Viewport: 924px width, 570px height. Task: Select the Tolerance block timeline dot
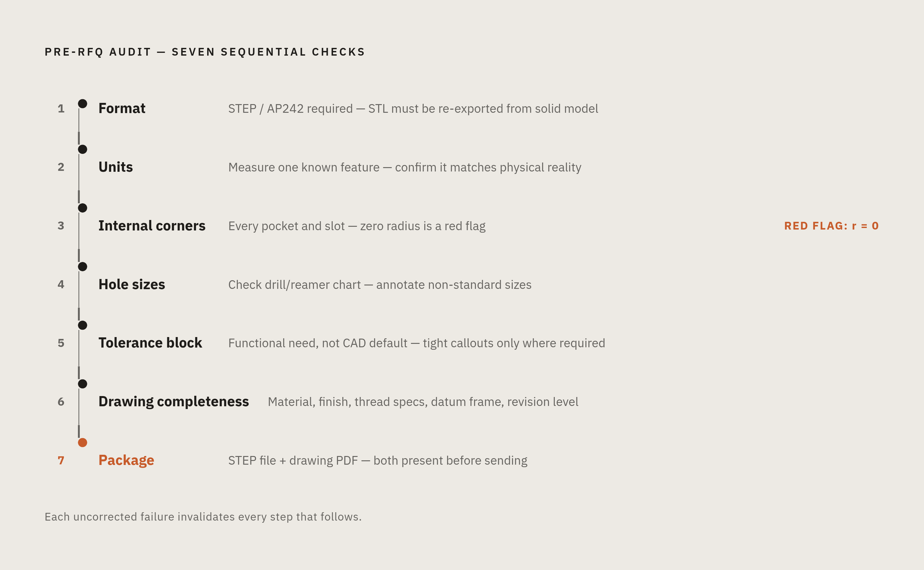click(x=83, y=325)
